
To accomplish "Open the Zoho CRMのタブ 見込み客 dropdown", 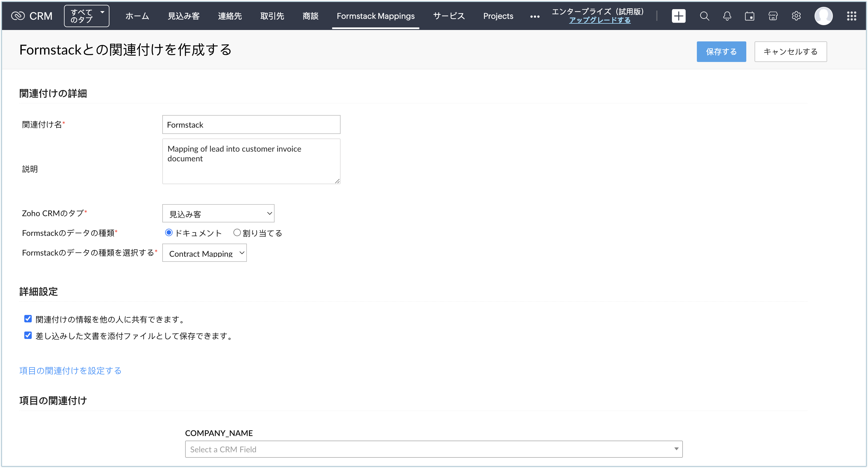I will click(218, 214).
